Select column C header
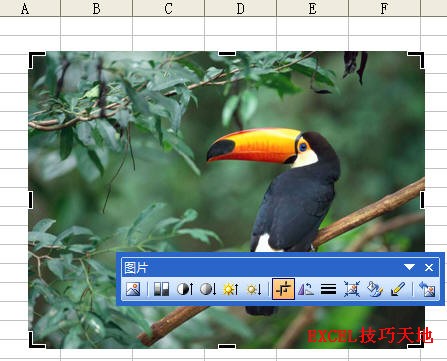Image resolution: width=447 pixels, height=361 pixels. [169, 8]
